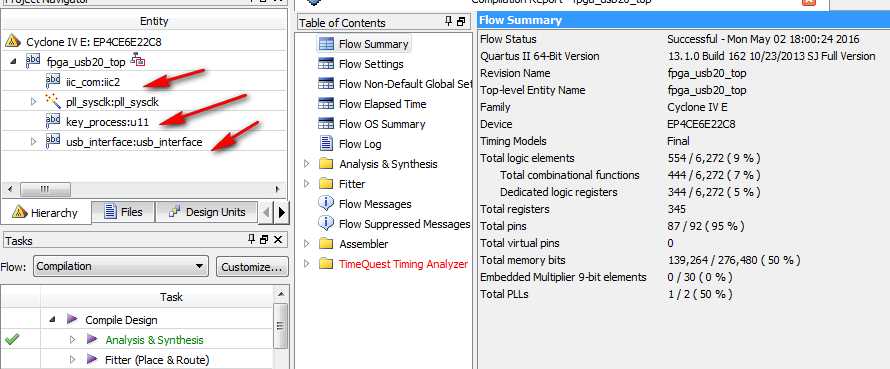Viewport: 890px width, 369px height.
Task: Click the pll_sysclk megafunction wand icon
Action: pos(53,102)
